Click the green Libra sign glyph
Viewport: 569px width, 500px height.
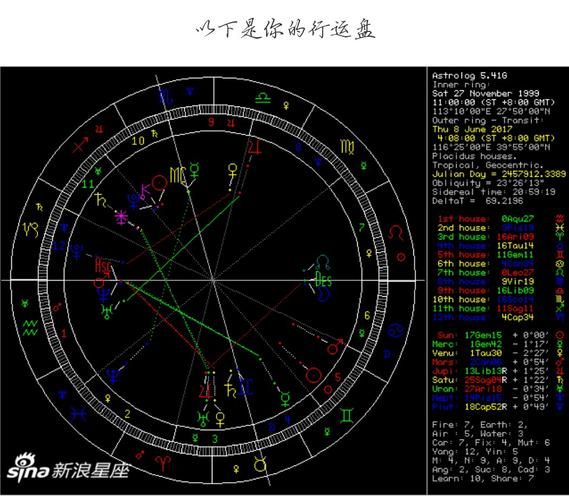263,98
